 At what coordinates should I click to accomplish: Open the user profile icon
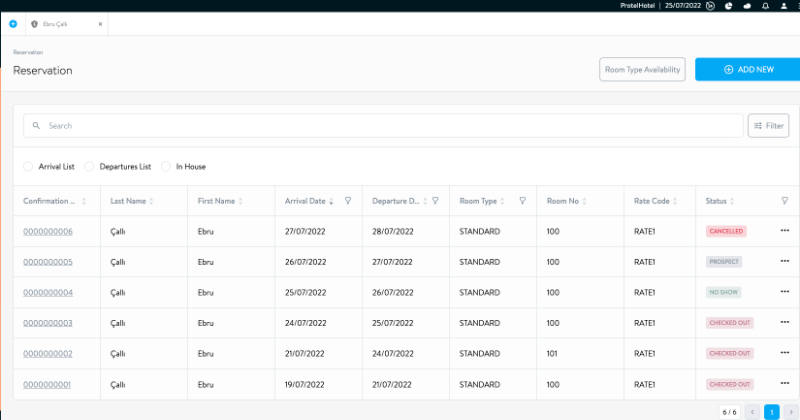[784, 6]
